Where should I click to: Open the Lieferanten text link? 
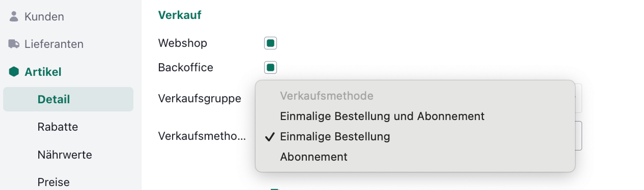pyautogui.click(x=54, y=44)
